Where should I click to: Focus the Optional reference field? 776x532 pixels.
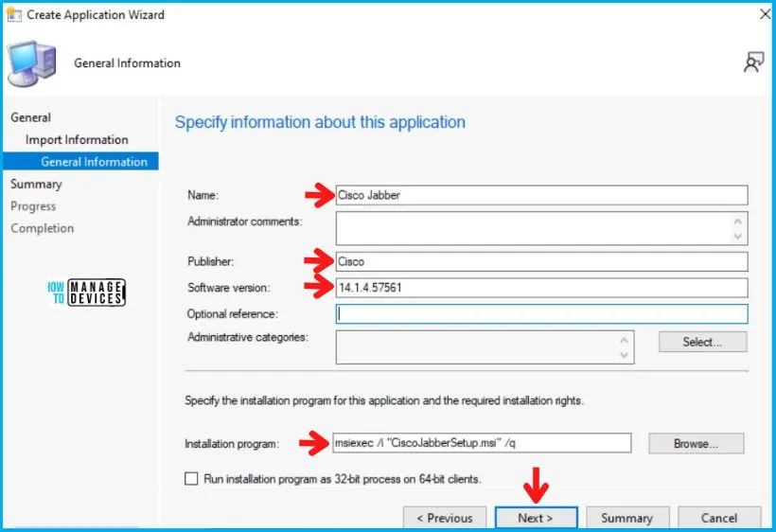(x=541, y=313)
